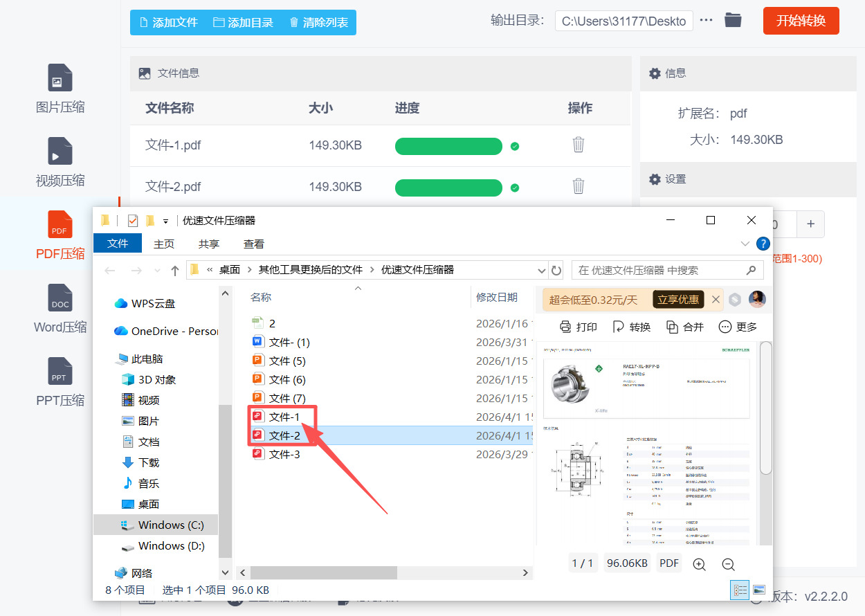Open the PPT压缩 compression tool

point(60,382)
